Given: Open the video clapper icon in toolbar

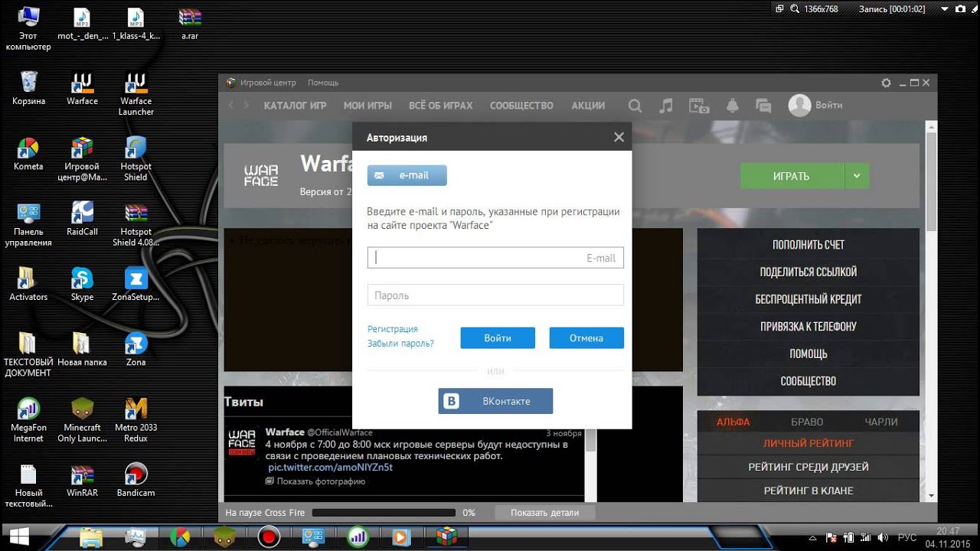Looking at the screenshot, I should pyautogui.click(x=698, y=106).
